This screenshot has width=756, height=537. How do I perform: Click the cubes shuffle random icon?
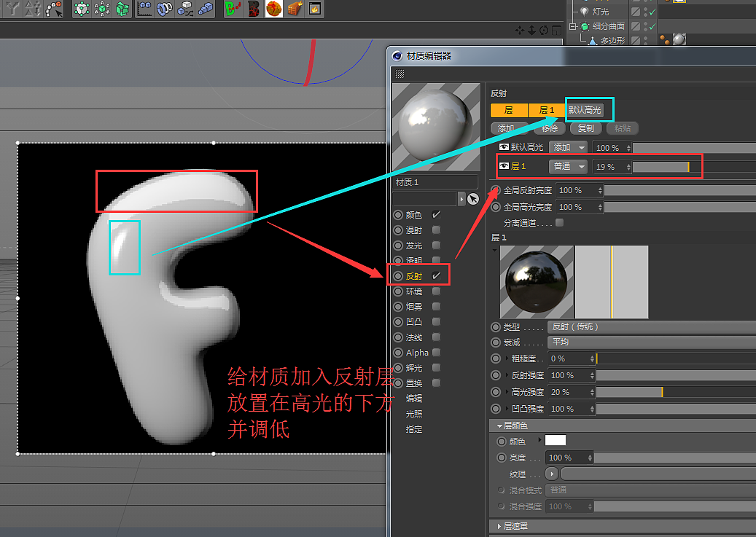coord(185,9)
